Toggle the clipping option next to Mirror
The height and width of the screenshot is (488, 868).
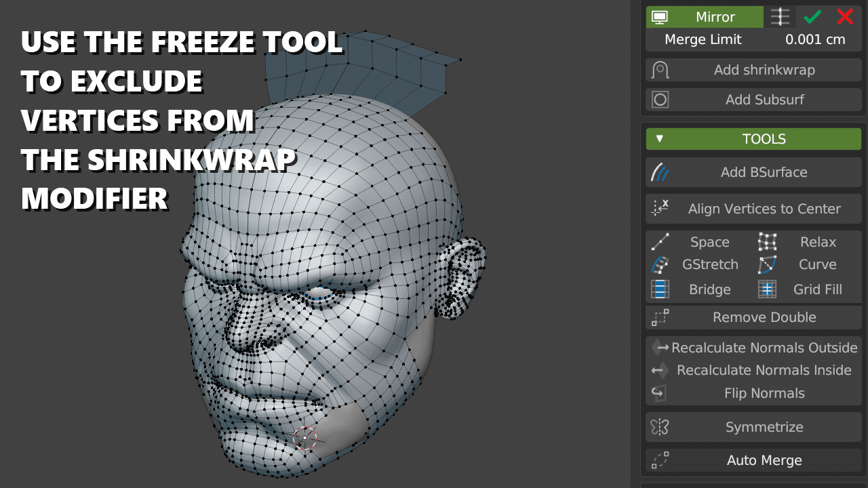point(778,17)
